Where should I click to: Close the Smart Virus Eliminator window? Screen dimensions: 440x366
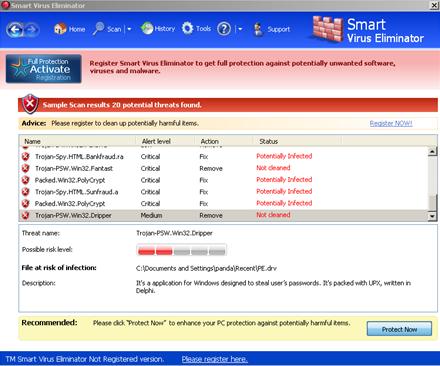[434, 5]
